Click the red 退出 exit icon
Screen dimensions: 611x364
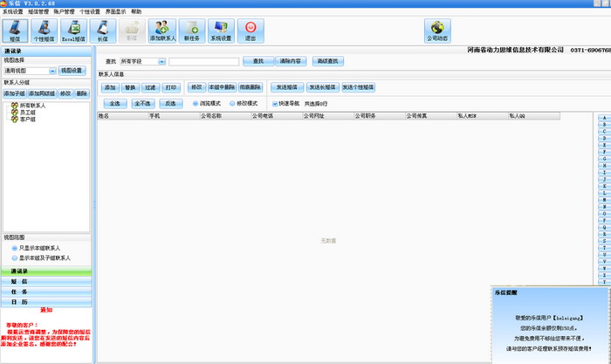coord(251,31)
